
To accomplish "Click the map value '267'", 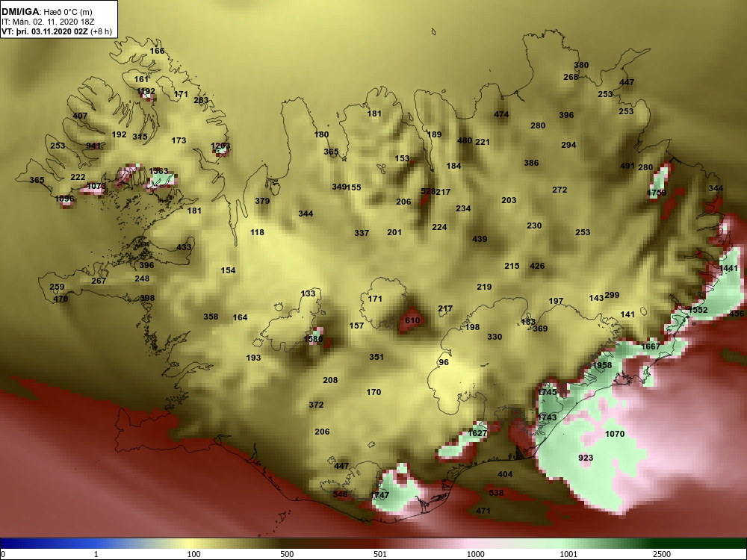I will pyautogui.click(x=99, y=281).
